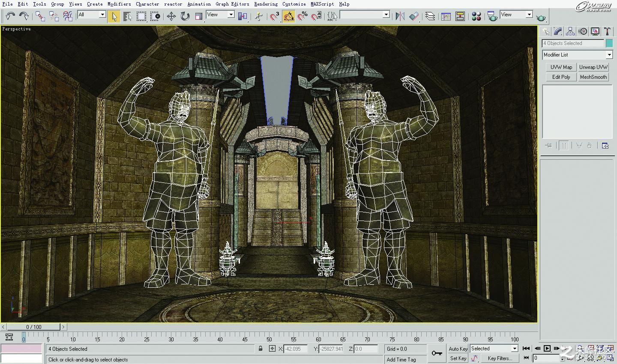Activate the Select Object arrow tool
Screen dimensions: 617x364
tap(114, 16)
